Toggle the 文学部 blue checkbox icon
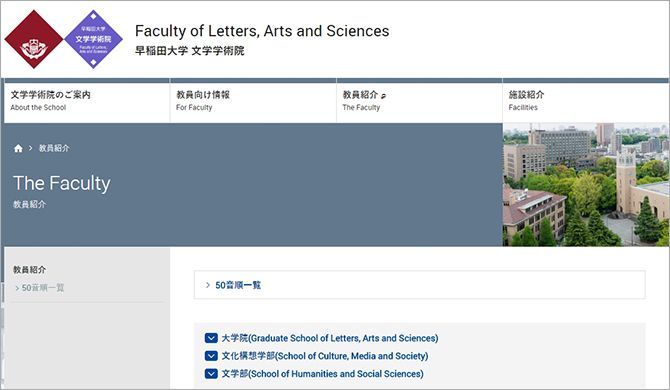The width and height of the screenshot is (670, 390). tap(211, 374)
